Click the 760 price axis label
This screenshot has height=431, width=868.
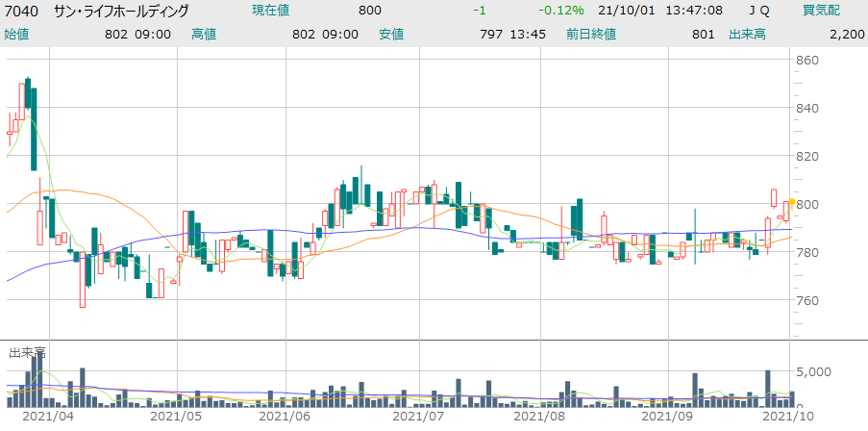point(807,300)
